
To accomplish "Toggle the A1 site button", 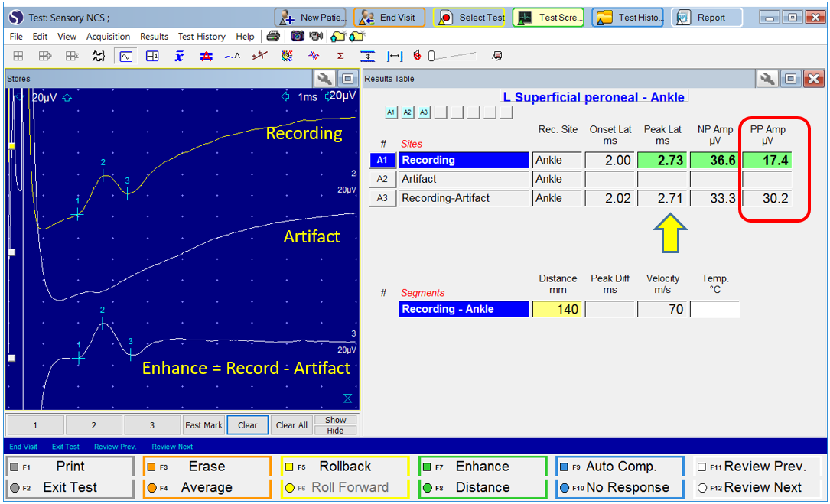I will 391,112.
